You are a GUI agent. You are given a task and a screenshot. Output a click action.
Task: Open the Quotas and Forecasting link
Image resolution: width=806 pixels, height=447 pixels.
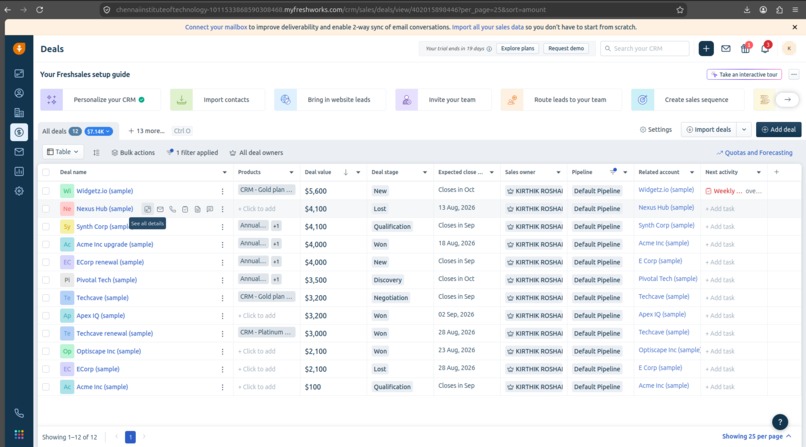coord(755,153)
